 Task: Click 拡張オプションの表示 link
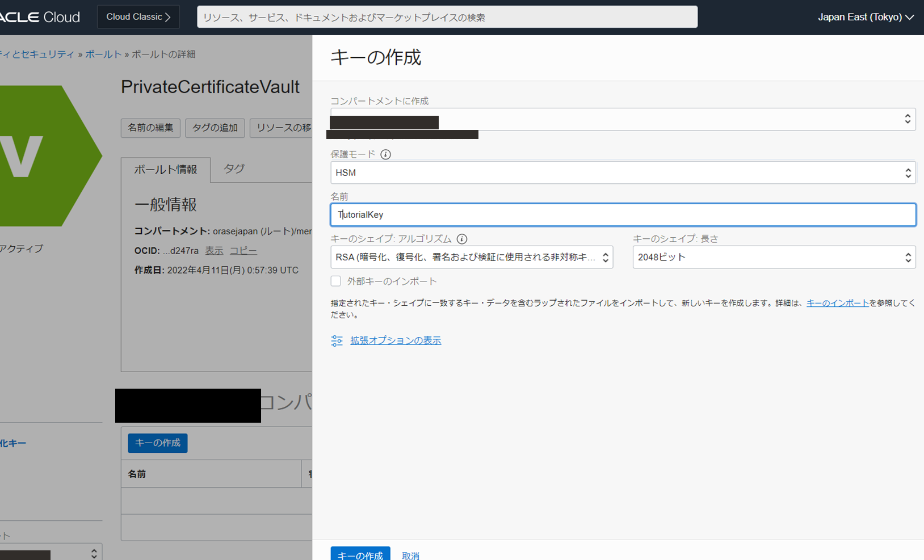(x=395, y=340)
